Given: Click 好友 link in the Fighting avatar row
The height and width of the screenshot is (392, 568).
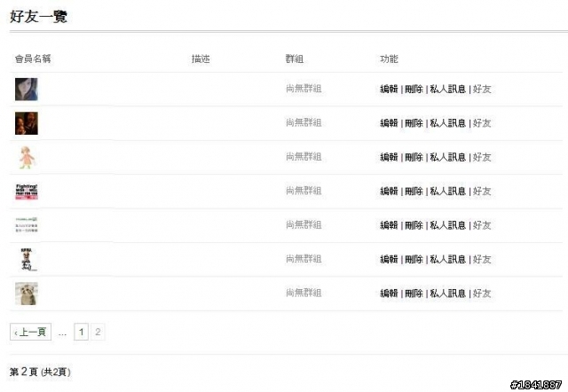Looking at the screenshot, I should coord(482,191).
